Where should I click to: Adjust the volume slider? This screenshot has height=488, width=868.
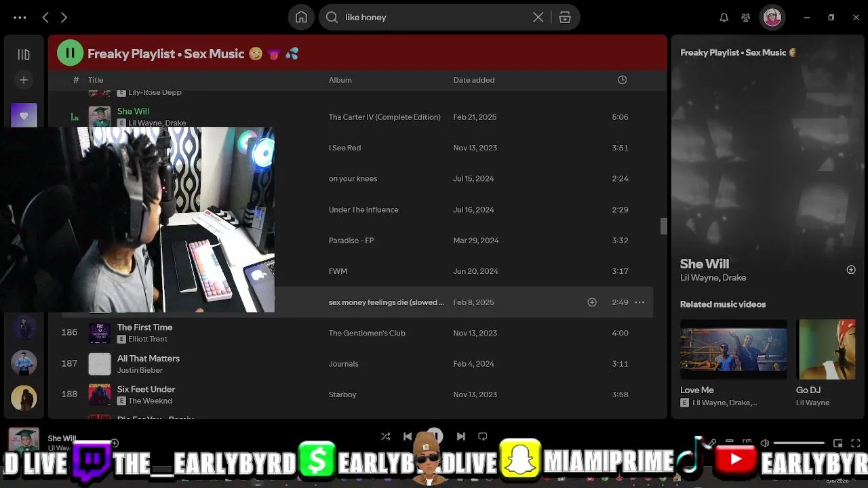[799, 443]
